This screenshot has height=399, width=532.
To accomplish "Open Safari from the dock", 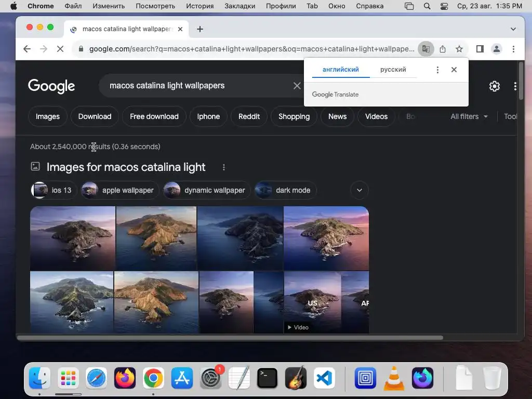I will coord(96,378).
